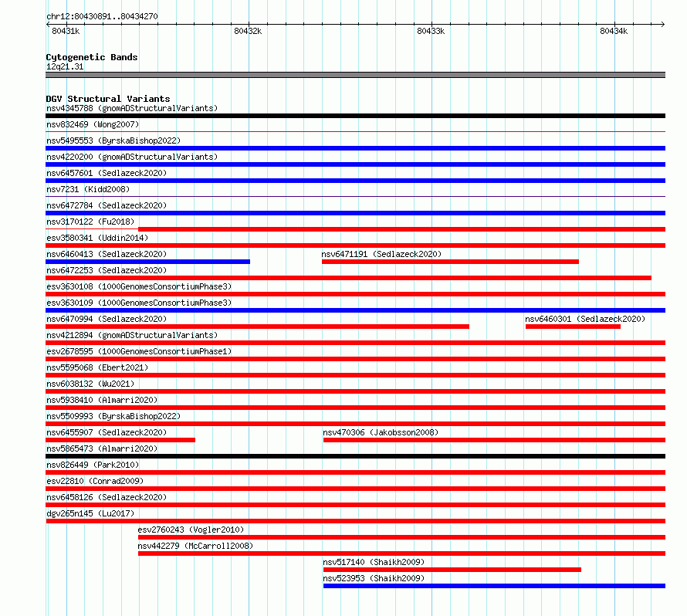687x616 pixels.
Task: Open nsv470306 (Jakobsson2008) variant
Action: point(381,432)
